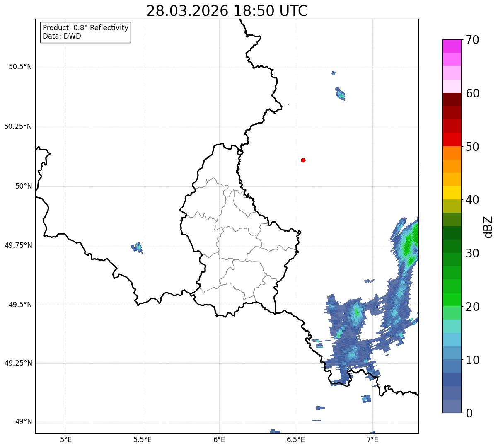Screen dimensions: 498x448
Task: Click the 5.5°E longitude label
Action: 143,439
